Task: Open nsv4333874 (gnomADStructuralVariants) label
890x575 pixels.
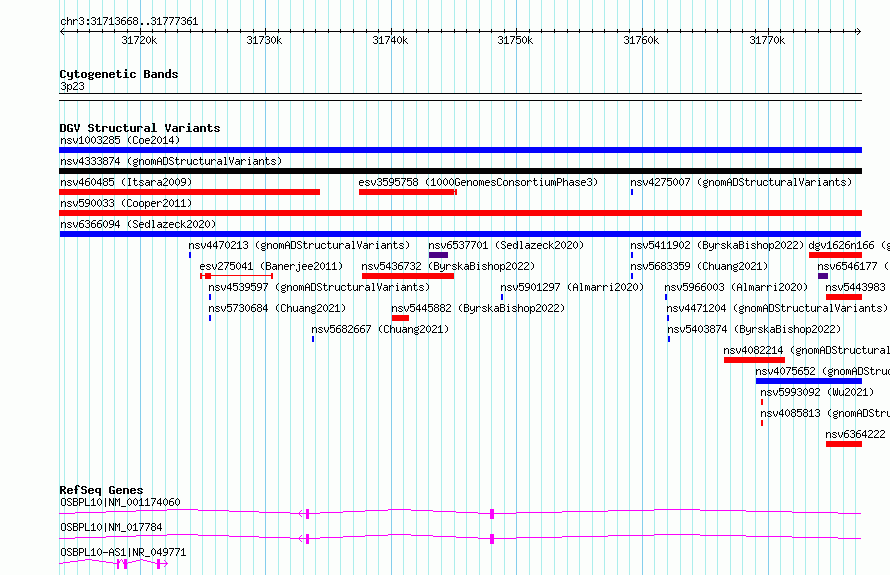Action: (171, 161)
